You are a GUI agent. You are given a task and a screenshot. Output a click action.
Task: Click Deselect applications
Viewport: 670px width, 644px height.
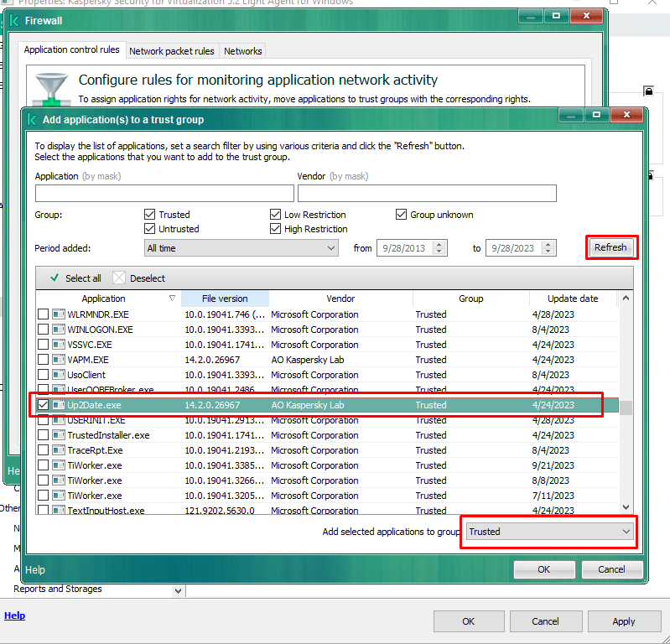coord(139,278)
